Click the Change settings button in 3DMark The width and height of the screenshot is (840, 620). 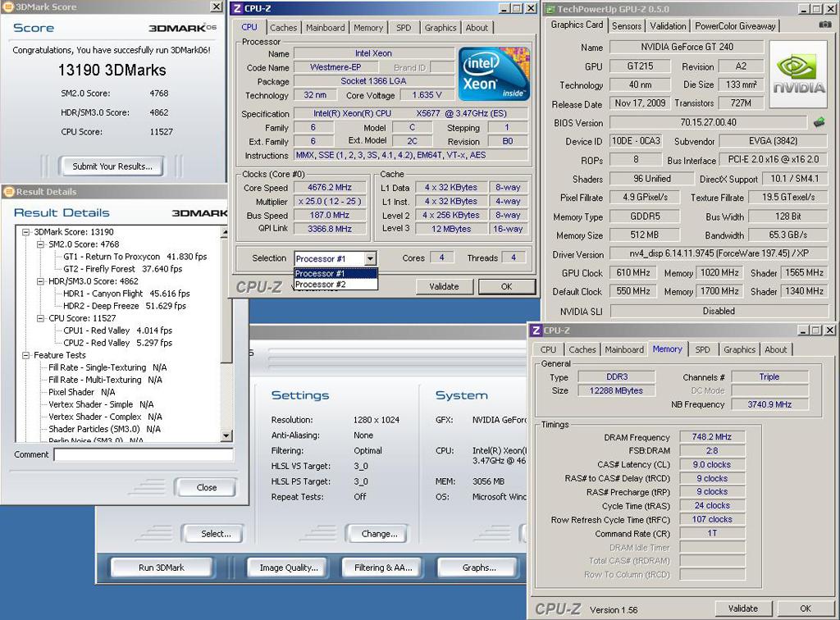click(379, 534)
